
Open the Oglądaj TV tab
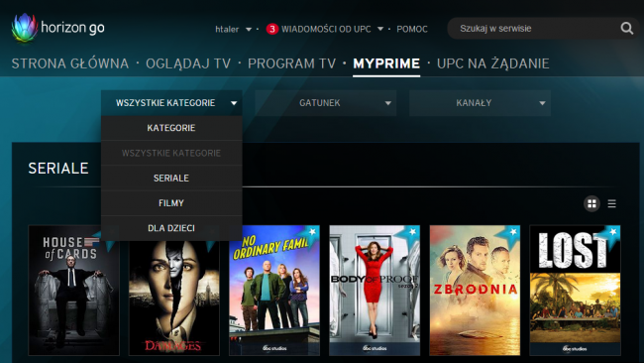tap(188, 63)
